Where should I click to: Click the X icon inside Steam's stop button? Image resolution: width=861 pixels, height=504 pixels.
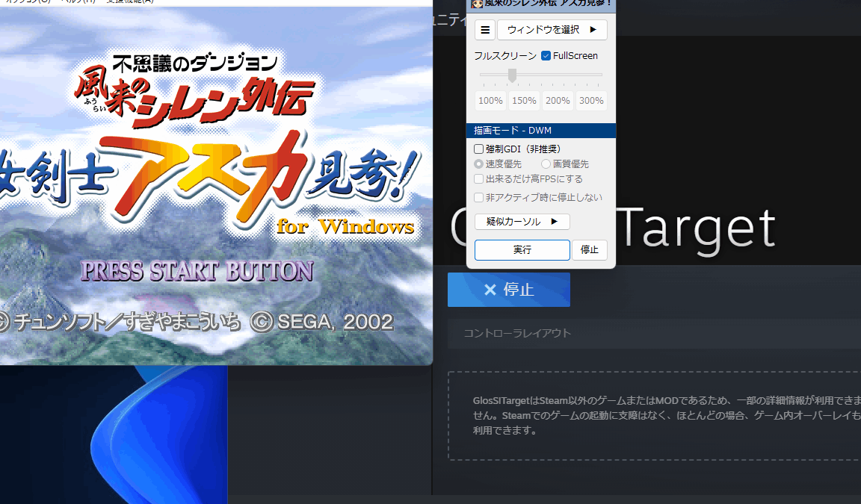pos(490,290)
